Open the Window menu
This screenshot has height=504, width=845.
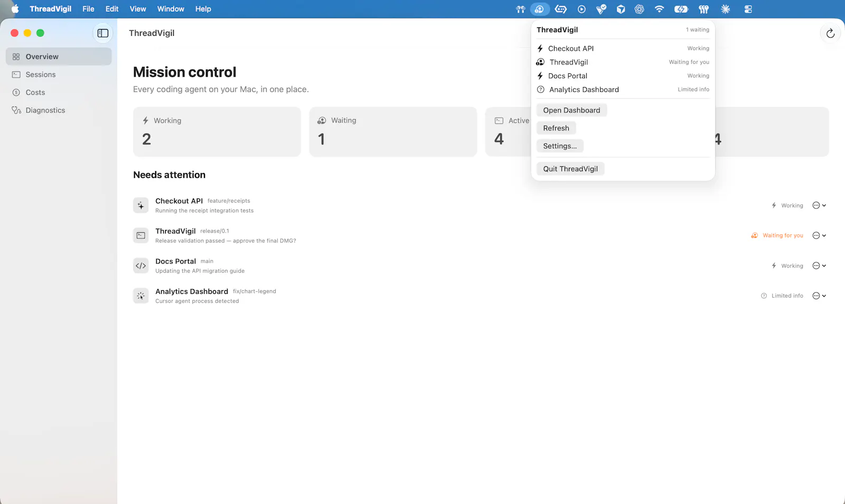point(171,9)
